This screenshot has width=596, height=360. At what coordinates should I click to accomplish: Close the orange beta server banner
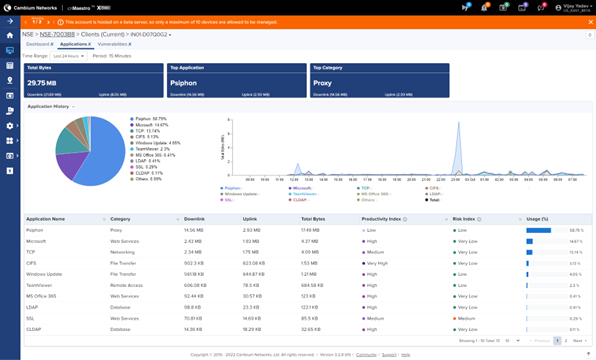tap(591, 22)
